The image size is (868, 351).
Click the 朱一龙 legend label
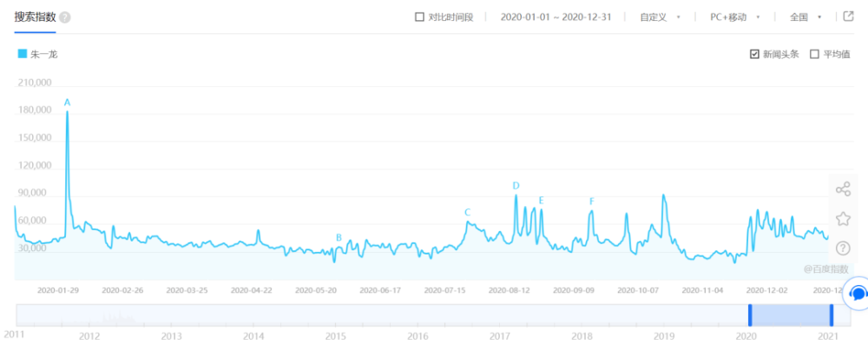[x=44, y=54]
